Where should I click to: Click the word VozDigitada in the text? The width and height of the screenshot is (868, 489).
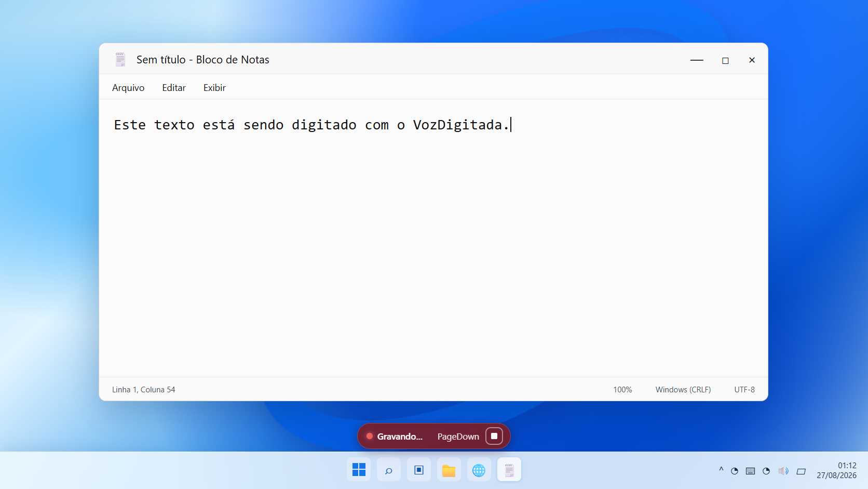[457, 125]
